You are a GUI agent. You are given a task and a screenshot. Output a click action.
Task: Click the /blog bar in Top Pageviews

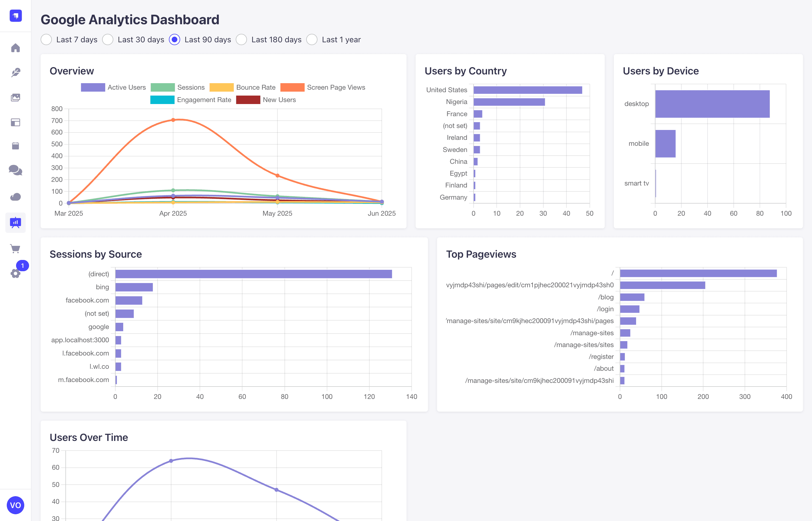(x=632, y=297)
